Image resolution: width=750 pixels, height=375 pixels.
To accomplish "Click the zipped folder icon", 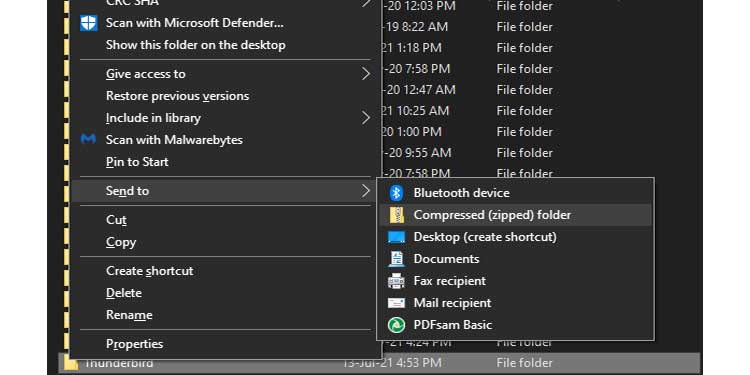I will [x=396, y=215].
